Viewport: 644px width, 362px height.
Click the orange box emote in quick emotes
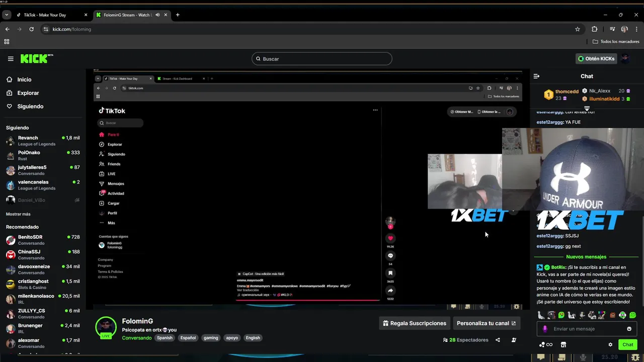pos(613,315)
